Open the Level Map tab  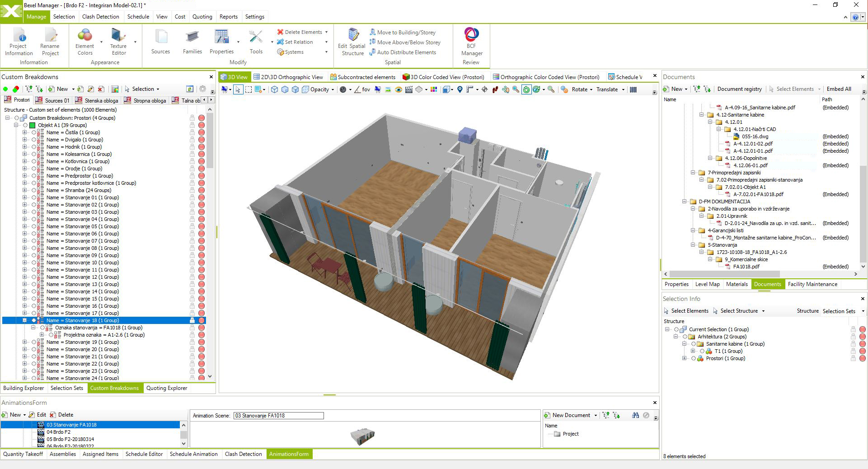click(707, 284)
